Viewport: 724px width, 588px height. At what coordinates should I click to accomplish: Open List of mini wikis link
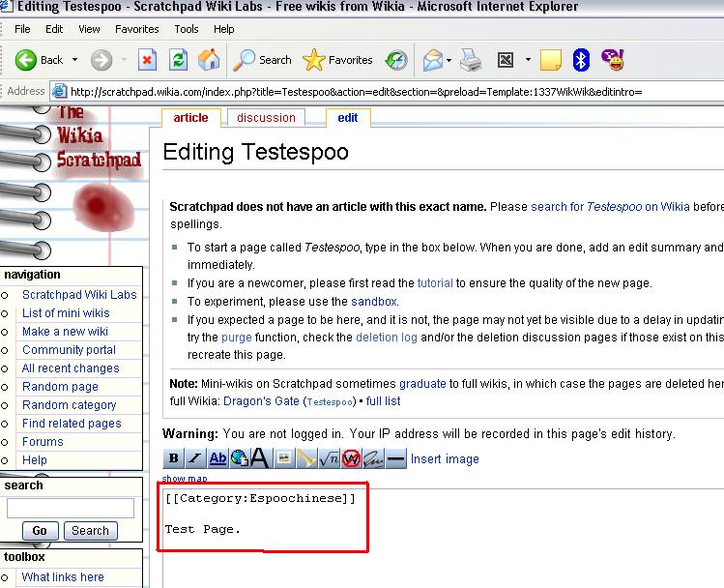[x=66, y=313]
